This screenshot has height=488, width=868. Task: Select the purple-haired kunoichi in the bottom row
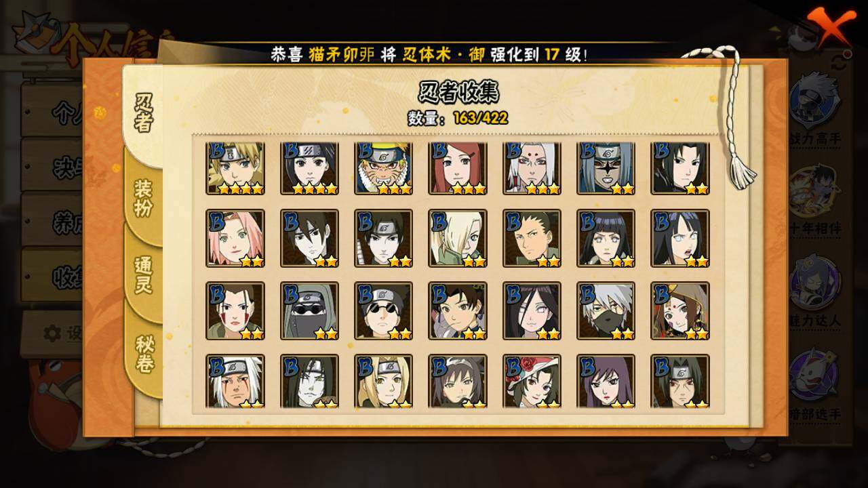pyautogui.click(x=606, y=381)
